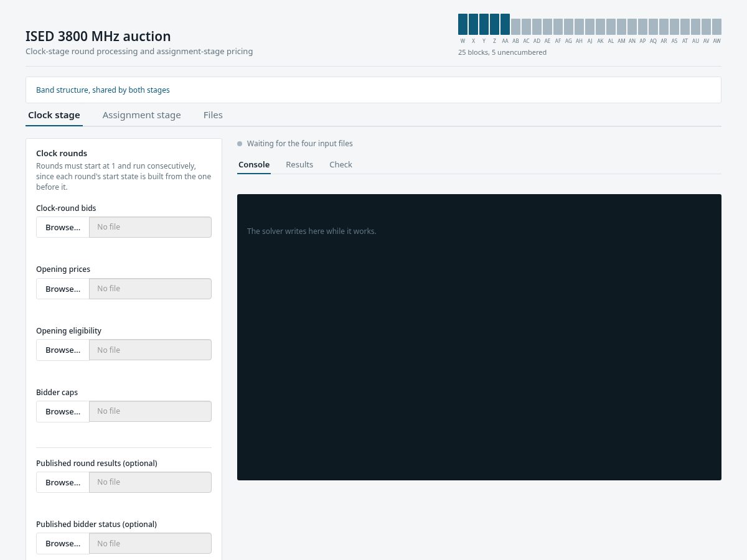Click the 'Clock rounds' panel heading

coord(62,154)
